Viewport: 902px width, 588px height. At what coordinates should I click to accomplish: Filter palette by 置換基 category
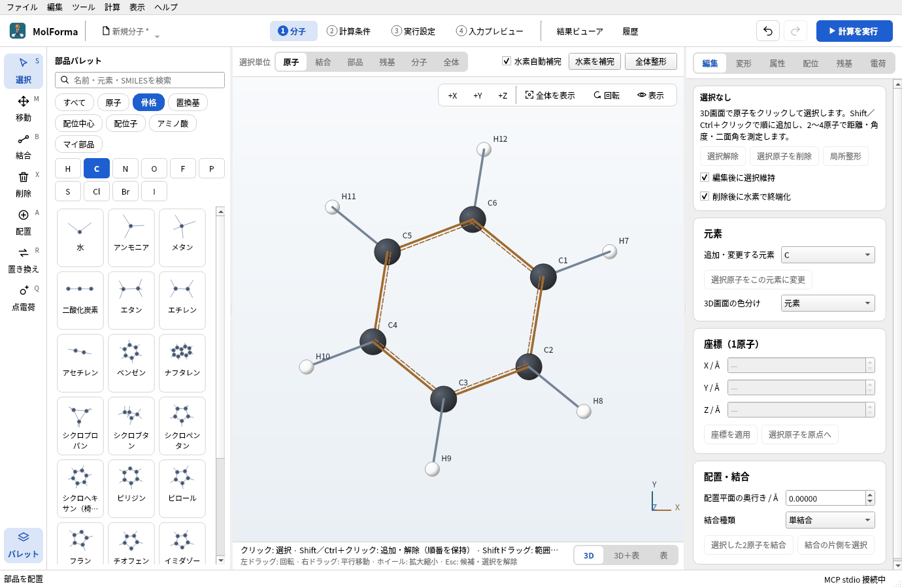click(x=188, y=103)
